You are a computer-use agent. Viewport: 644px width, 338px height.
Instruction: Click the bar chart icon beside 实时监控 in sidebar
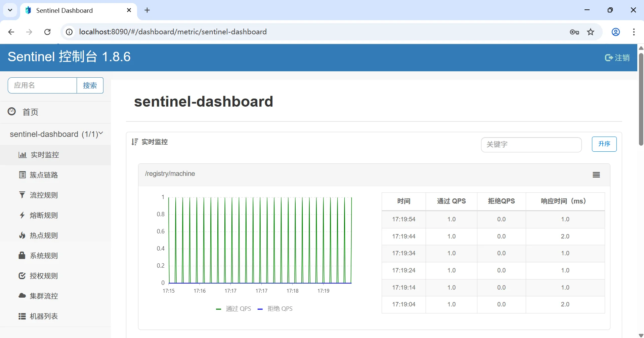(23, 155)
